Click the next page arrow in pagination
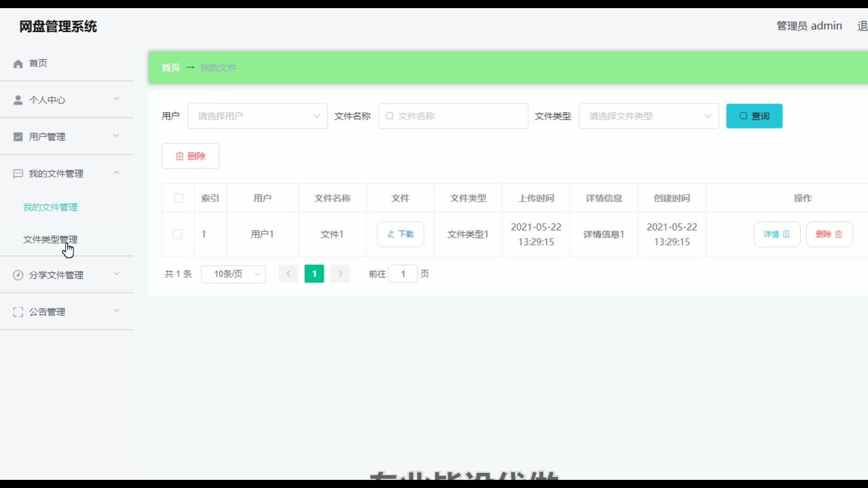 (x=340, y=274)
